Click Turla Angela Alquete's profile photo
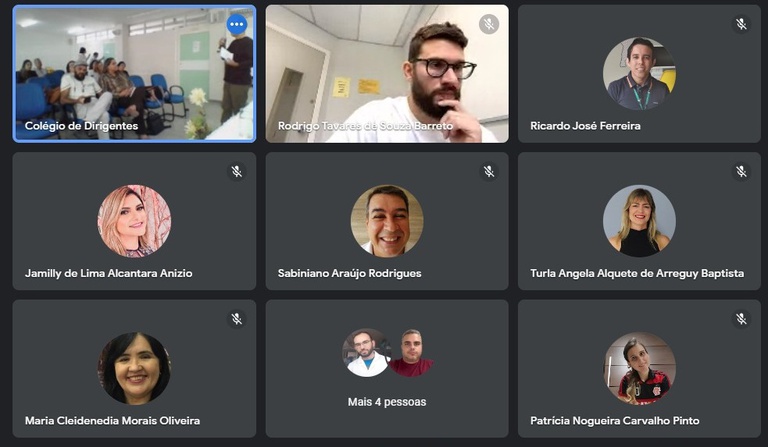 pyautogui.click(x=639, y=221)
